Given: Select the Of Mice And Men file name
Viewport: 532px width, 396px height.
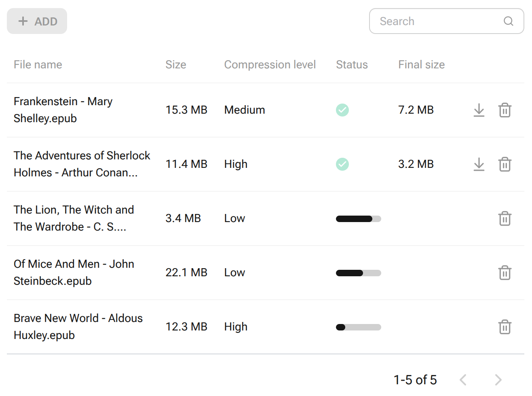Looking at the screenshot, I should click(x=74, y=272).
